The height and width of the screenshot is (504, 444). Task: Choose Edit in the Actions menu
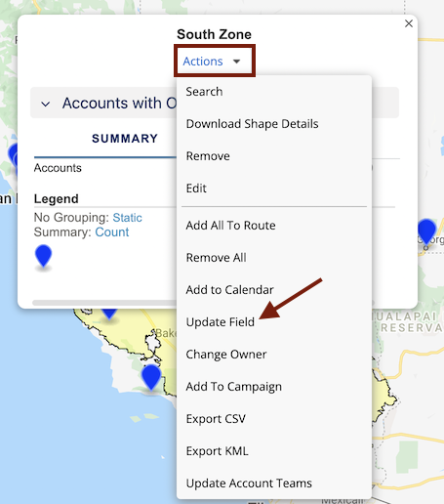(x=196, y=189)
